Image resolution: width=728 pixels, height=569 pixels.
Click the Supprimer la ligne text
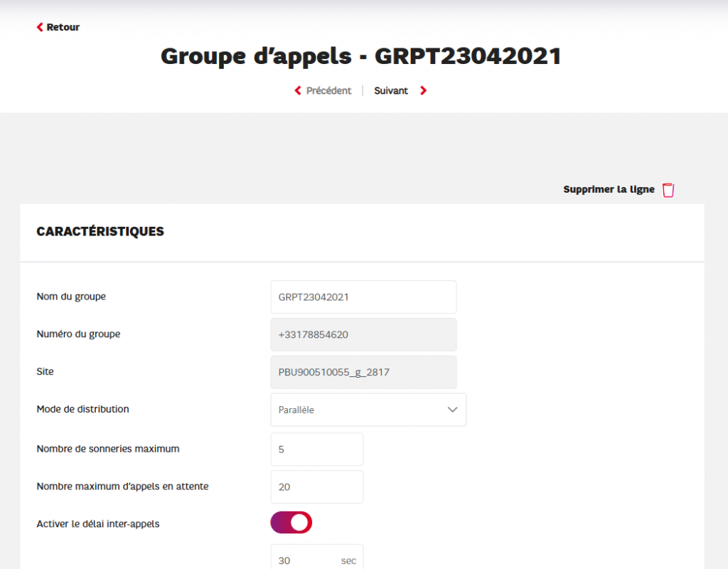coord(609,190)
